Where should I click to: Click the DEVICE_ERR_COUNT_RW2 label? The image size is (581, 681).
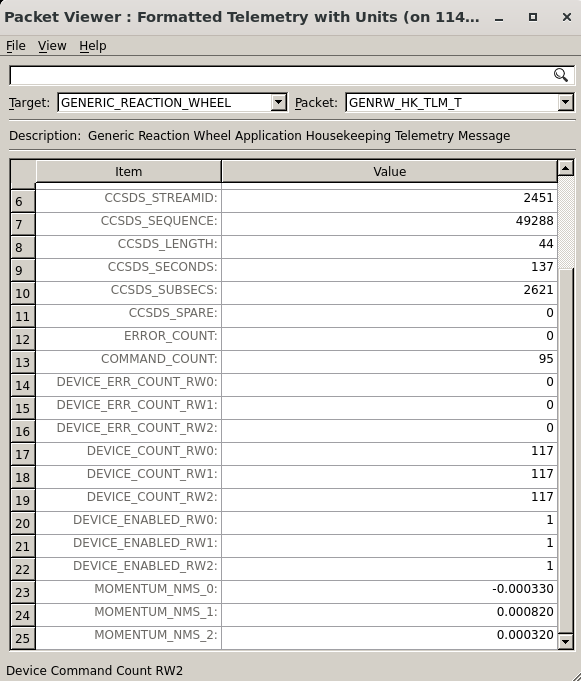pos(137,428)
